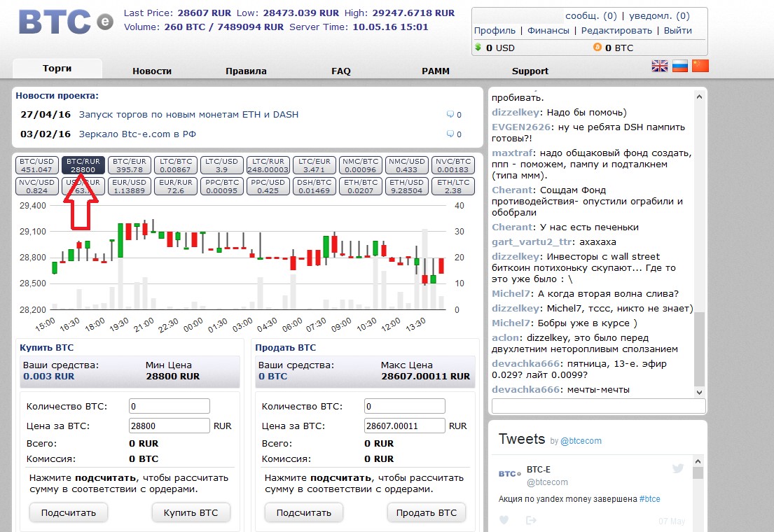Click Выйти to log out
The image size is (774, 532).
(678, 31)
